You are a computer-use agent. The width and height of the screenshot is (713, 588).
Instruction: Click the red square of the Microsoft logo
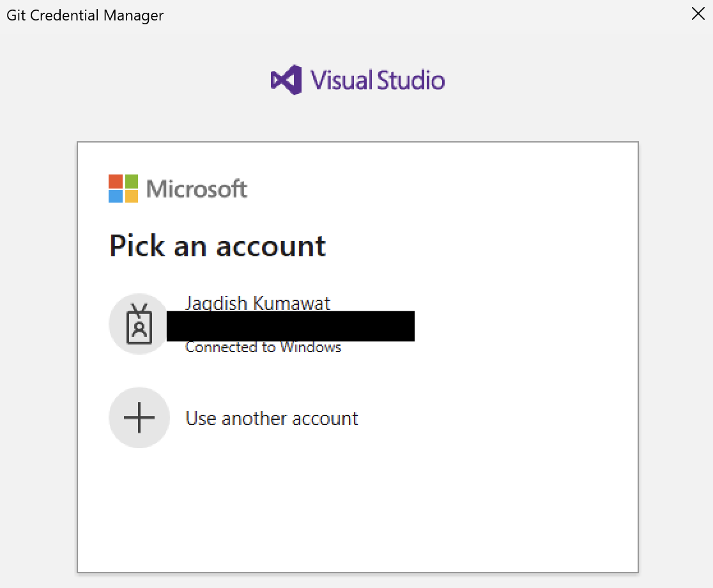coord(115,181)
